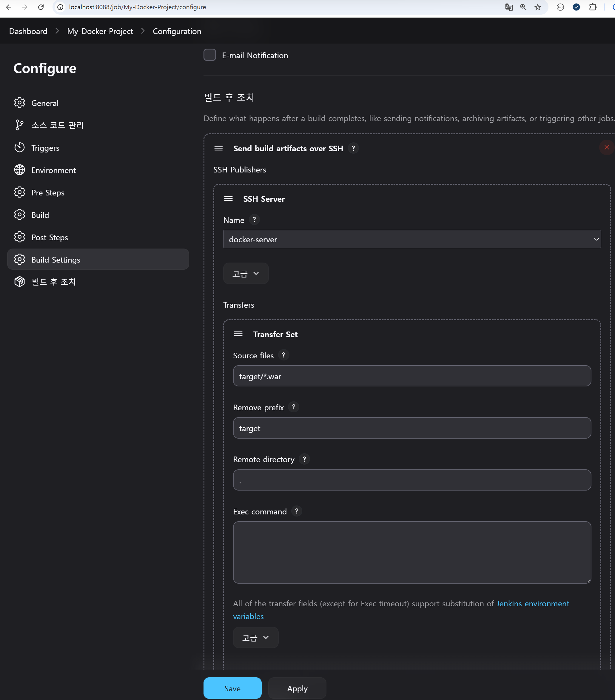Click SSH Server drag handle icon
The image size is (615, 700).
228,199
